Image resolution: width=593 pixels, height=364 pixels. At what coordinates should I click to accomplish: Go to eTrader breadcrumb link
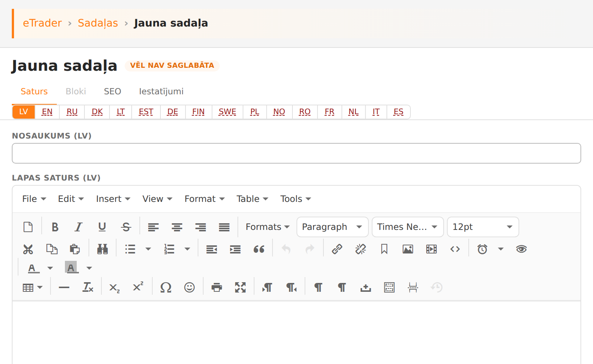click(x=42, y=23)
